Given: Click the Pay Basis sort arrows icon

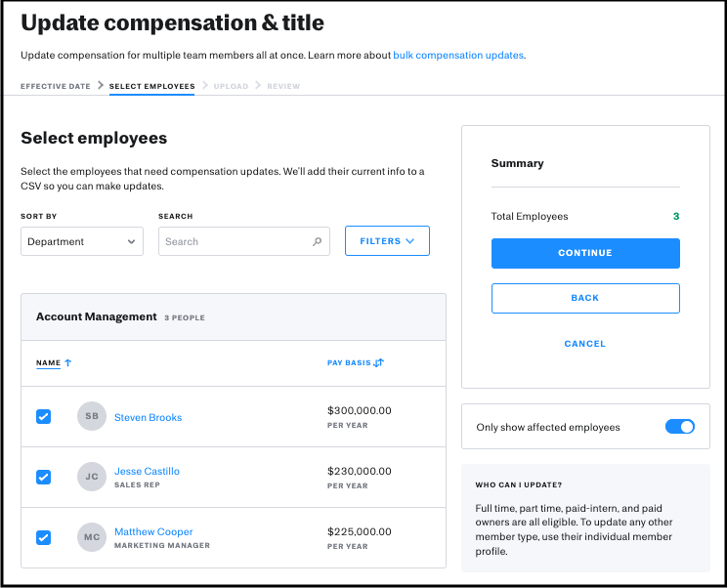Looking at the screenshot, I should pyautogui.click(x=379, y=363).
